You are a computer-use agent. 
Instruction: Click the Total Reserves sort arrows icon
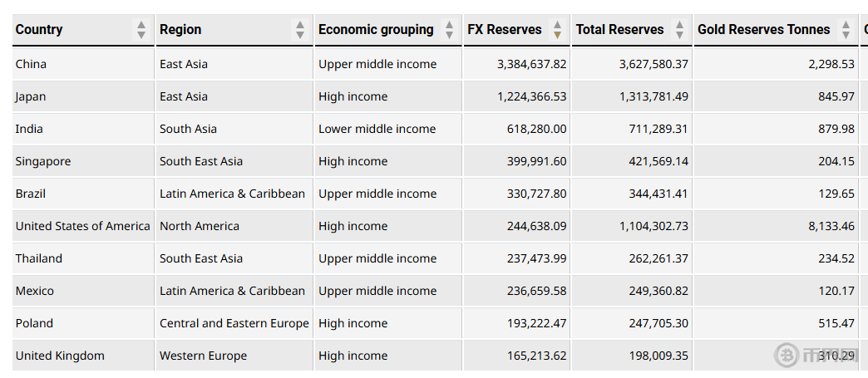tap(680, 30)
